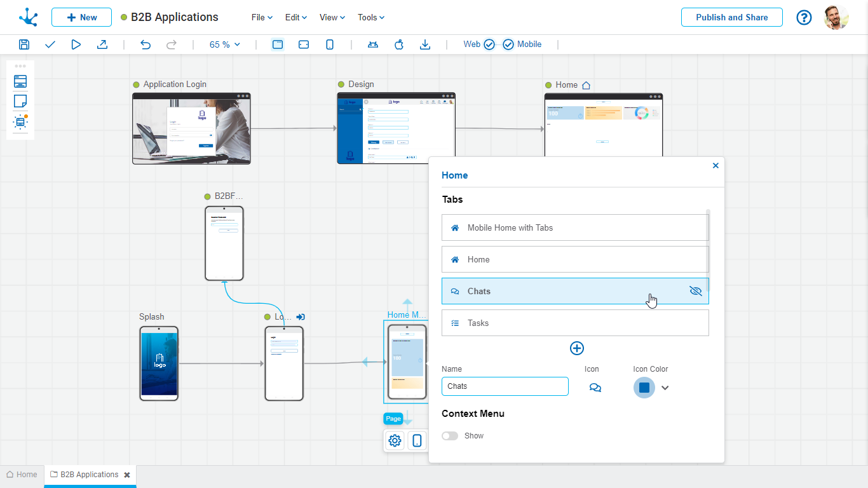Click the Name input field containing Chats

[505, 386]
